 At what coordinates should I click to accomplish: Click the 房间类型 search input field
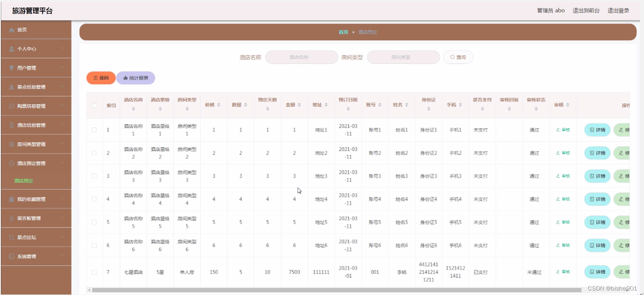click(x=403, y=57)
